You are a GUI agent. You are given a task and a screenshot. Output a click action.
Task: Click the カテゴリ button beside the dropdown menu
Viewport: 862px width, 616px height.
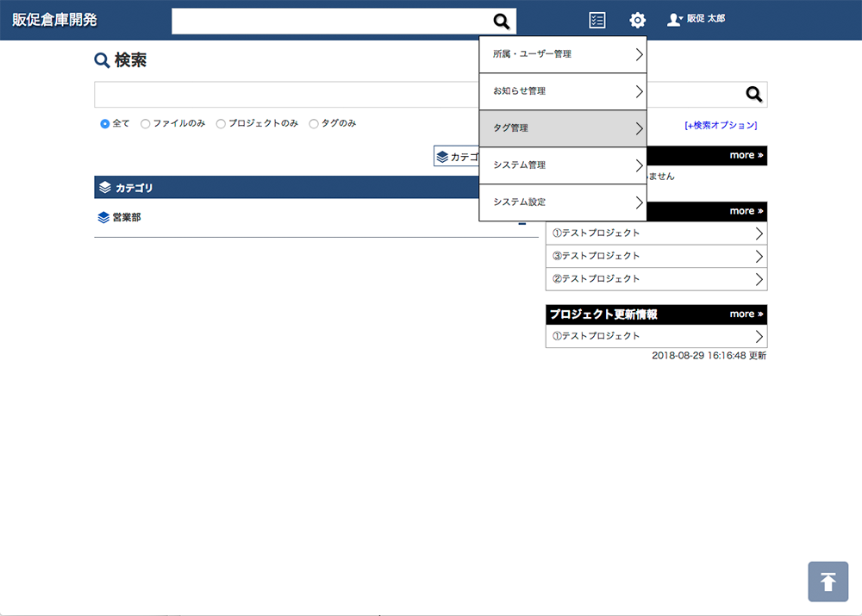pos(457,157)
